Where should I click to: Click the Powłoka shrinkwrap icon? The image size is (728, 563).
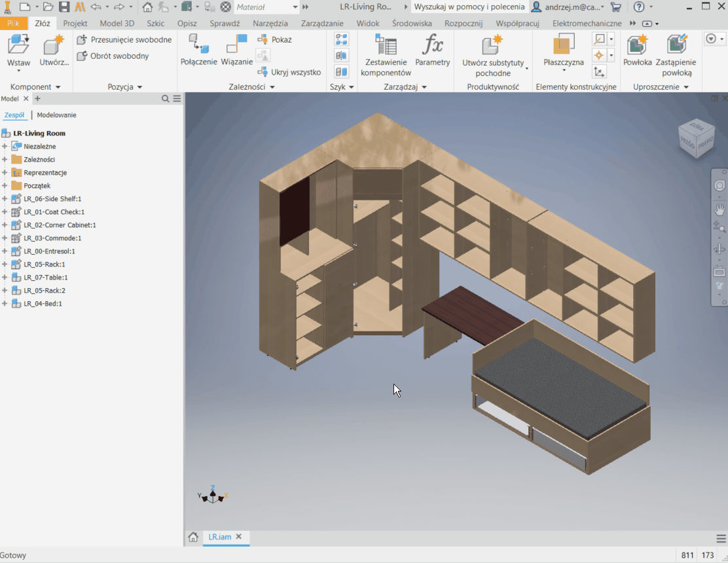[x=637, y=50]
